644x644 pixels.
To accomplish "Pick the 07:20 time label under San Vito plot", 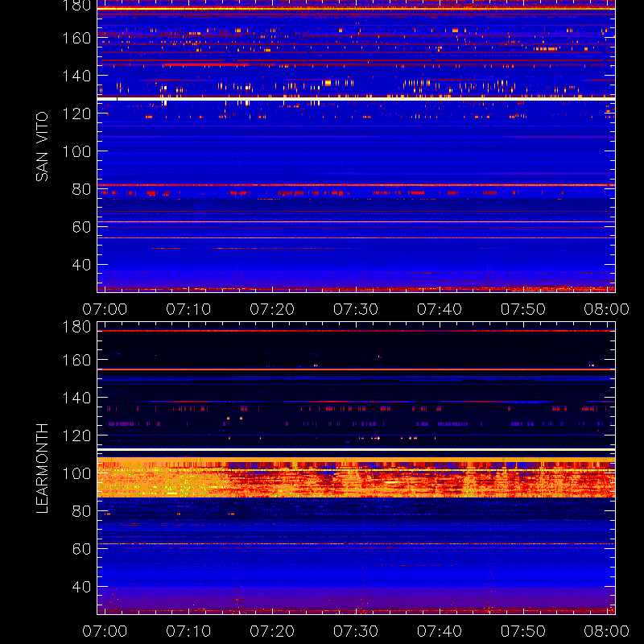I will (x=272, y=309).
